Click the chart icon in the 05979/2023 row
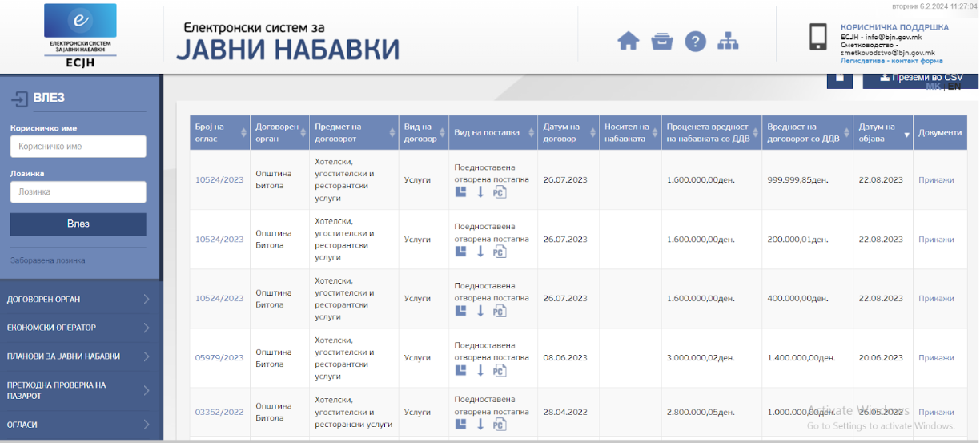The image size is (980, 443). pos(461,370)
